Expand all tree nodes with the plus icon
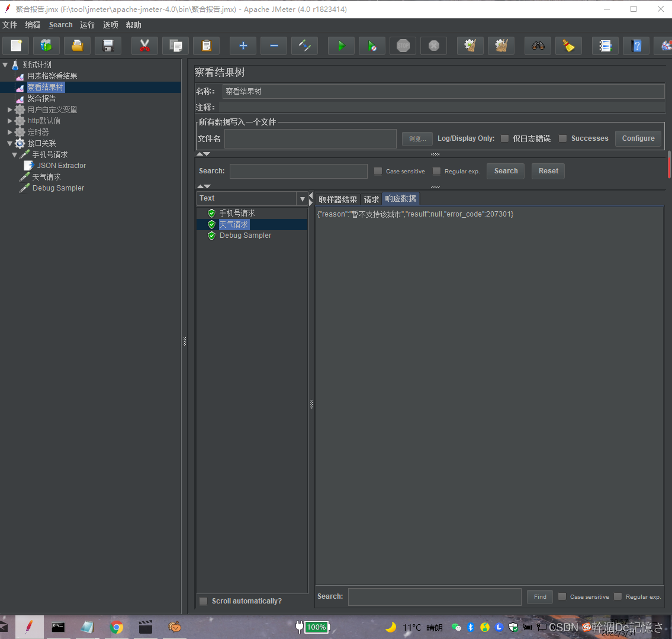The height and width of the screenshot is (639, 672). point(243,46)
